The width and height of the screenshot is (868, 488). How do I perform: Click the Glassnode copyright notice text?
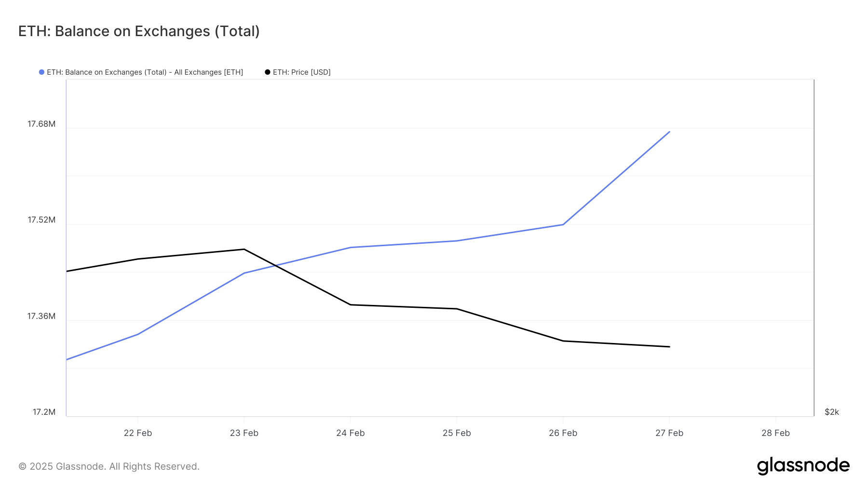click(109, 466)
